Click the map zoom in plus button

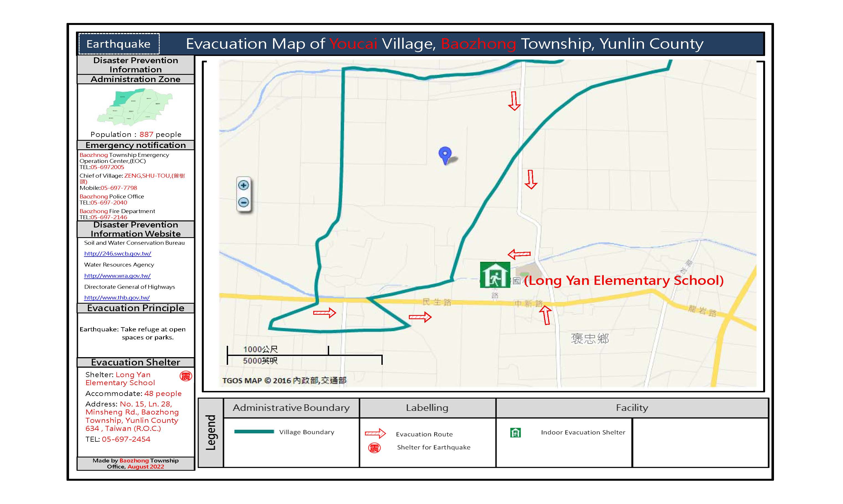243,185
